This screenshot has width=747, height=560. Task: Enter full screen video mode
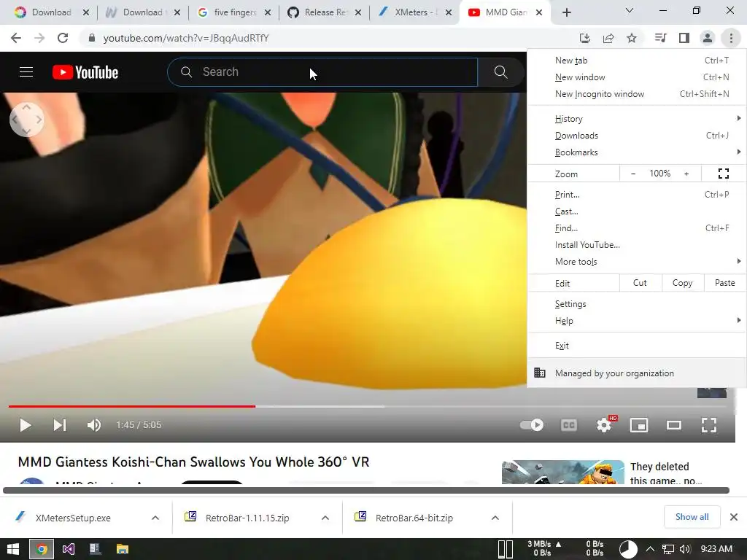click(709, 425)
